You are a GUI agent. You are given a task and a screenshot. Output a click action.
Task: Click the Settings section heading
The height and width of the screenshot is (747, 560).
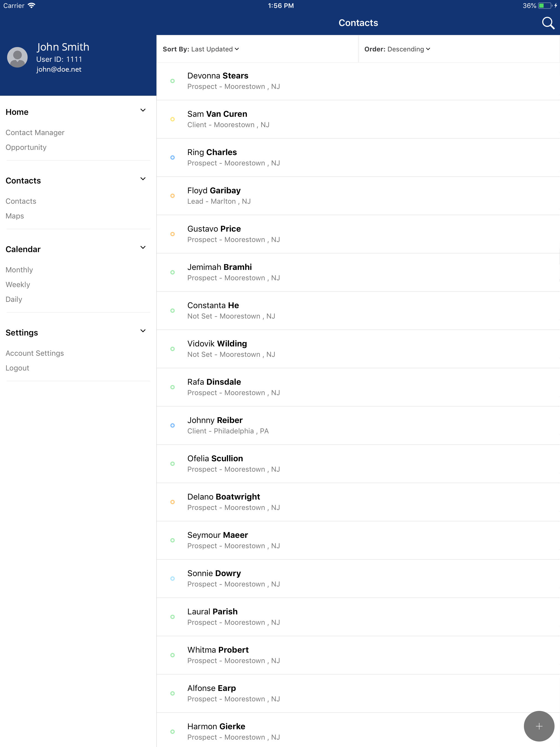pyautogui.click(x=22, y=333)
